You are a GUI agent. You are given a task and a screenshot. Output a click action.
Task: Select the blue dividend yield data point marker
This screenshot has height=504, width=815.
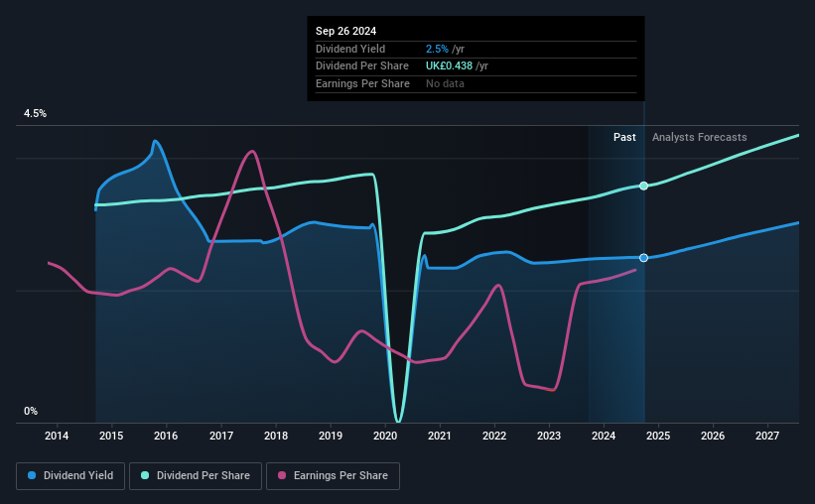click(x=643, y=258)
